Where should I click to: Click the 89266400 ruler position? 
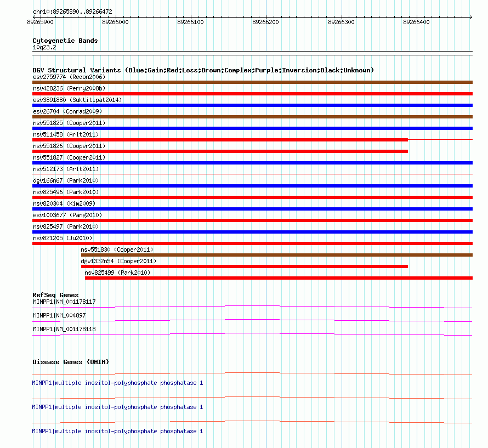(416, 22)
